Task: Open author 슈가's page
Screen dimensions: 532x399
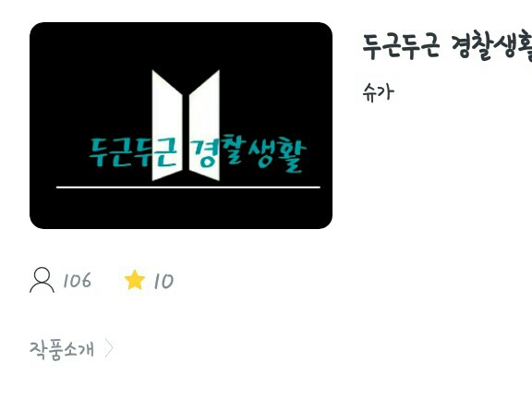Action: pyautogui.click(x=379, y=92)
